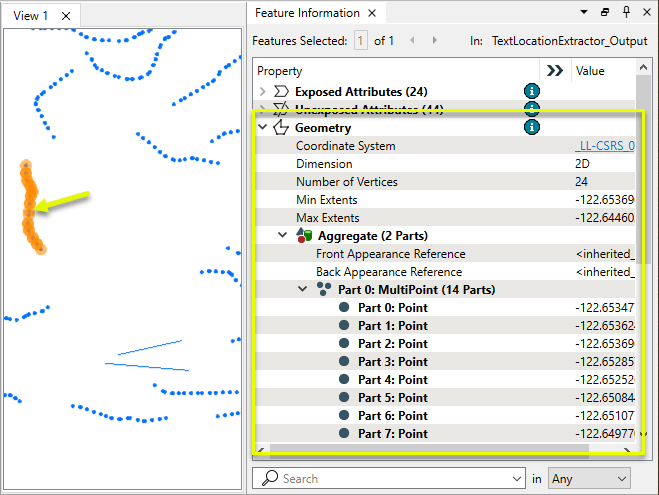
Task: Click the Geometry polygon icon
Action: point(281,128)
